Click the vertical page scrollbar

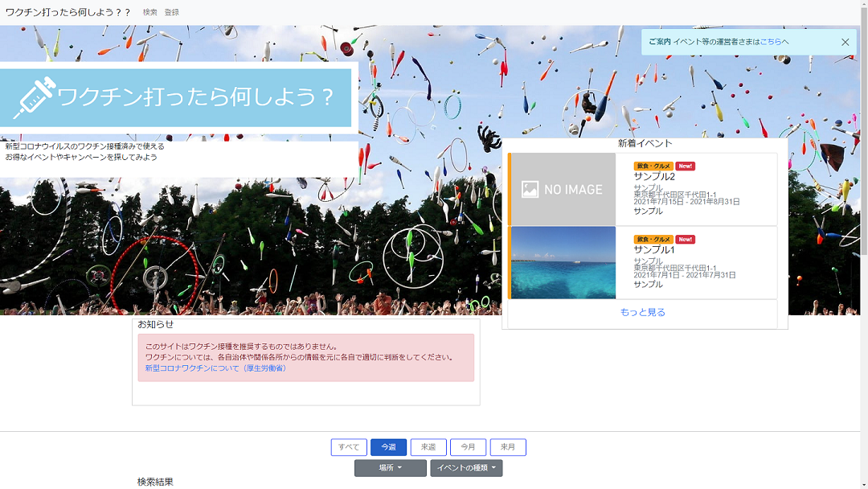(863, 241)
